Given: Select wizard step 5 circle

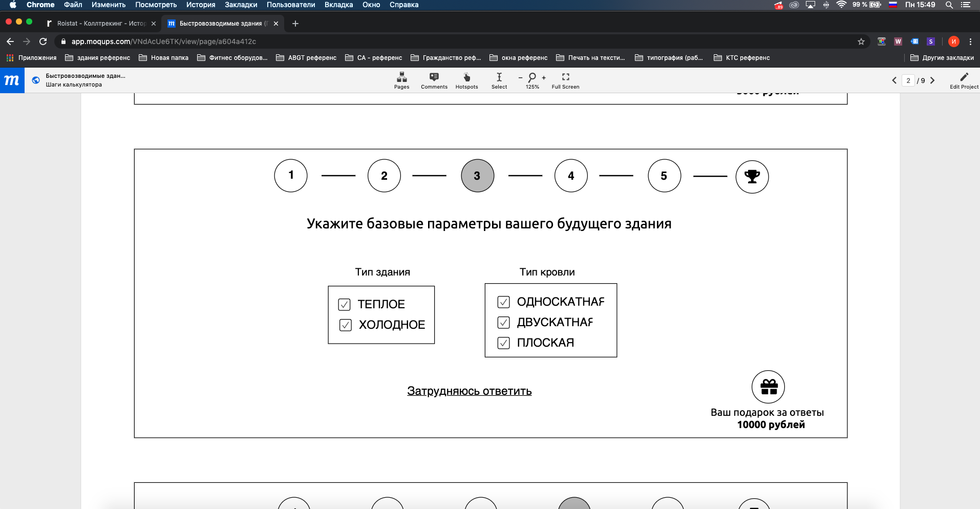Looking at the screenshot, I should (664, 176).
